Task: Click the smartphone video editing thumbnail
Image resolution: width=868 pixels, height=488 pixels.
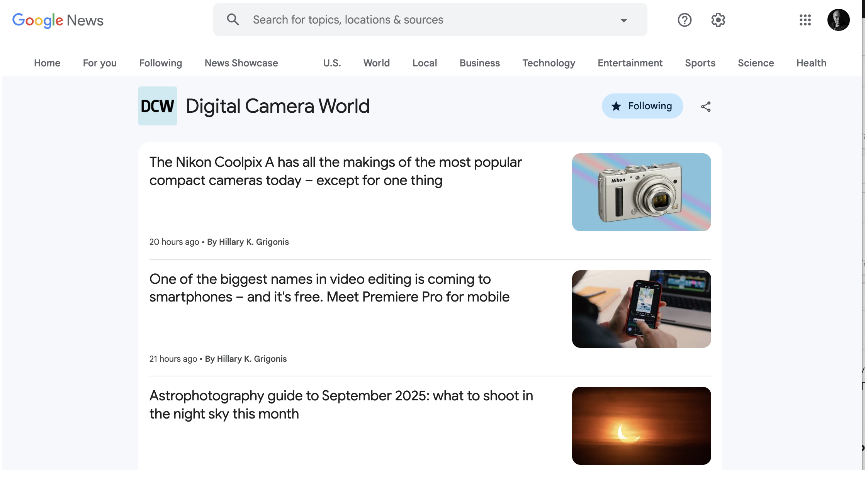Action: 641,309
